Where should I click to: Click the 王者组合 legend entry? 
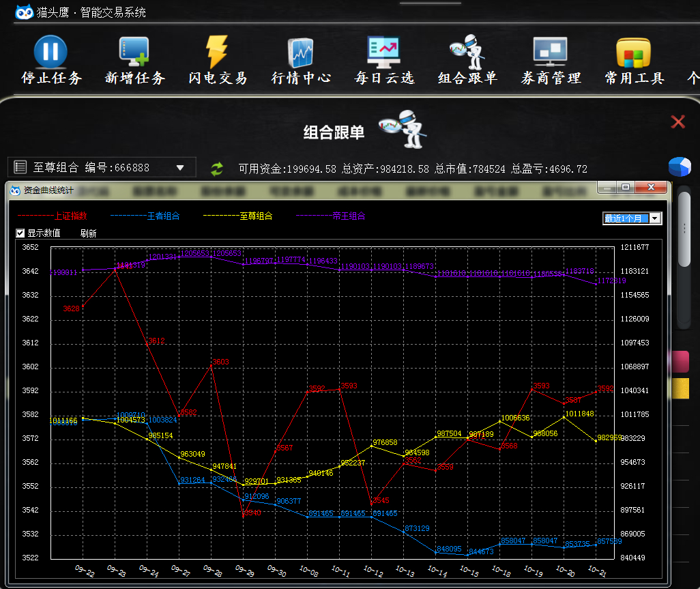[163, 216]
